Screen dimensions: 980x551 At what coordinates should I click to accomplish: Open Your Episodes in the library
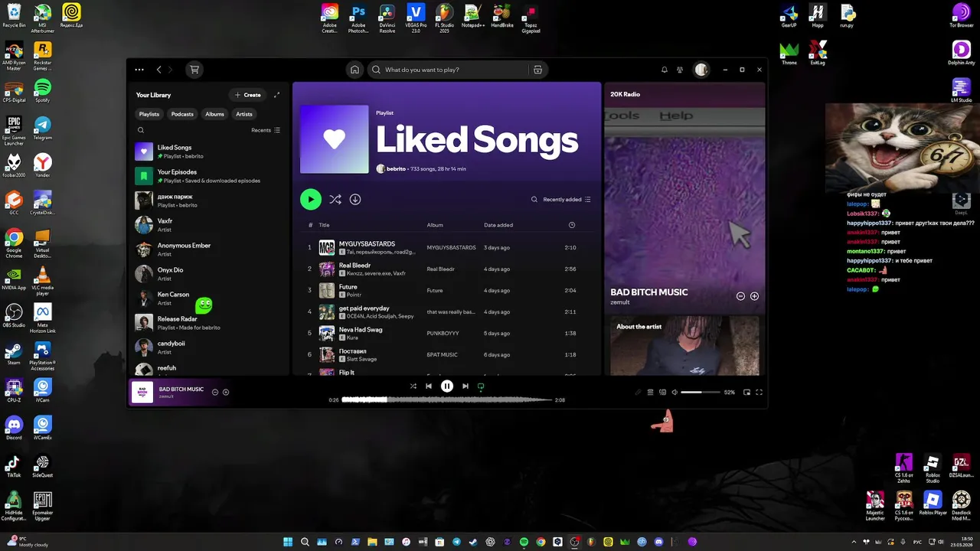208,176
